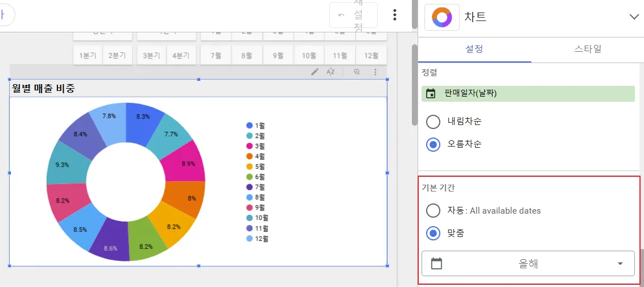The height and width of the screenshot is (287, 644).
Task: Expand the 차트 type chevron
Action: coord(634,17)
